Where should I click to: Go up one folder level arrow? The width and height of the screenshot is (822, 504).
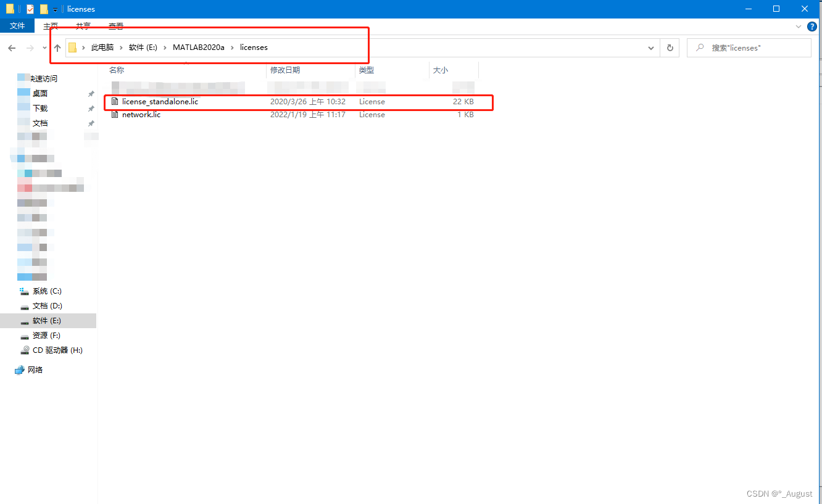click(x=57, y=48)
